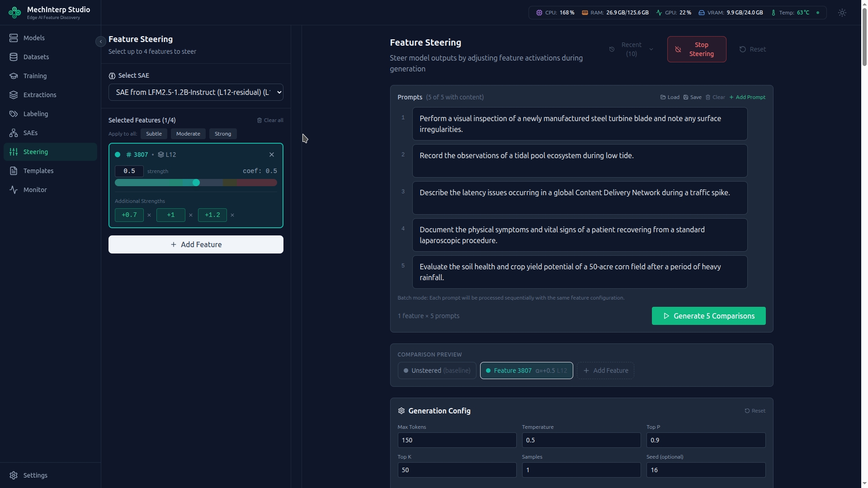Image resolution: width=868 pixels, height=488 pixels.
Task: Remove the +1 additional strength
Action: coord(191,215)
